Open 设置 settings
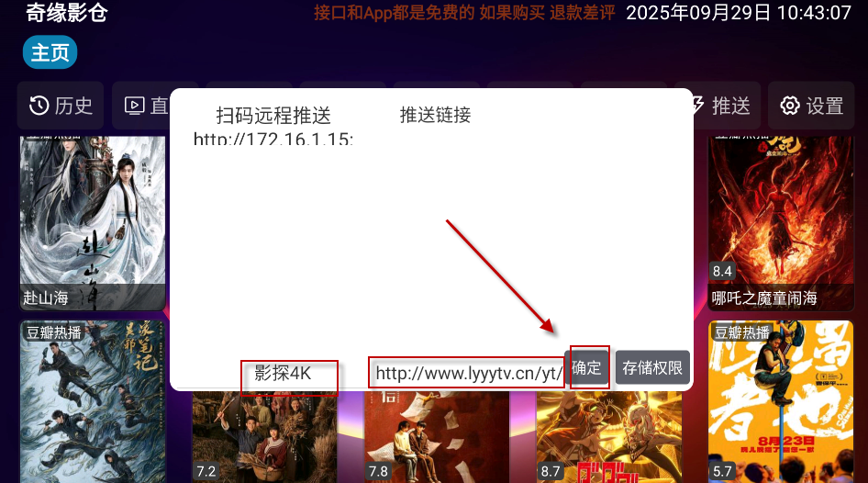Screen dimensions: 868x483 (x=811, y=106)
